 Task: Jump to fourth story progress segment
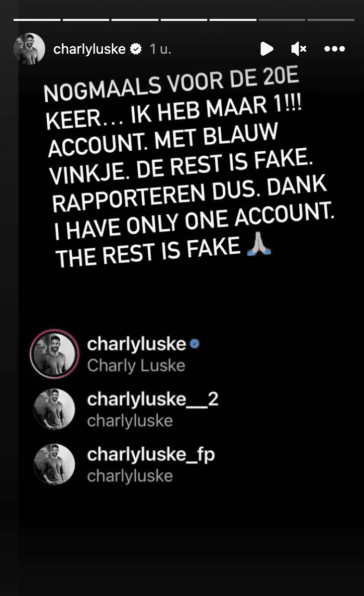tap(184, 20)
